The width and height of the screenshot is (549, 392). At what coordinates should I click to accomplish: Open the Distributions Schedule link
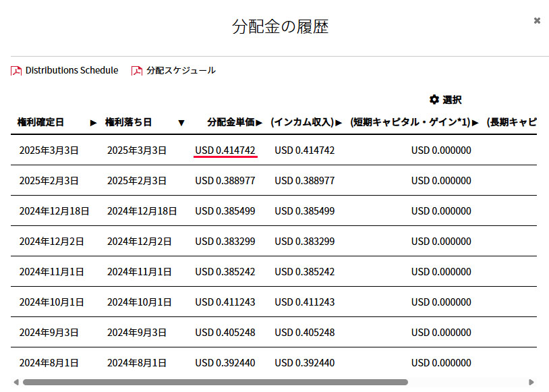pos(71,71)
